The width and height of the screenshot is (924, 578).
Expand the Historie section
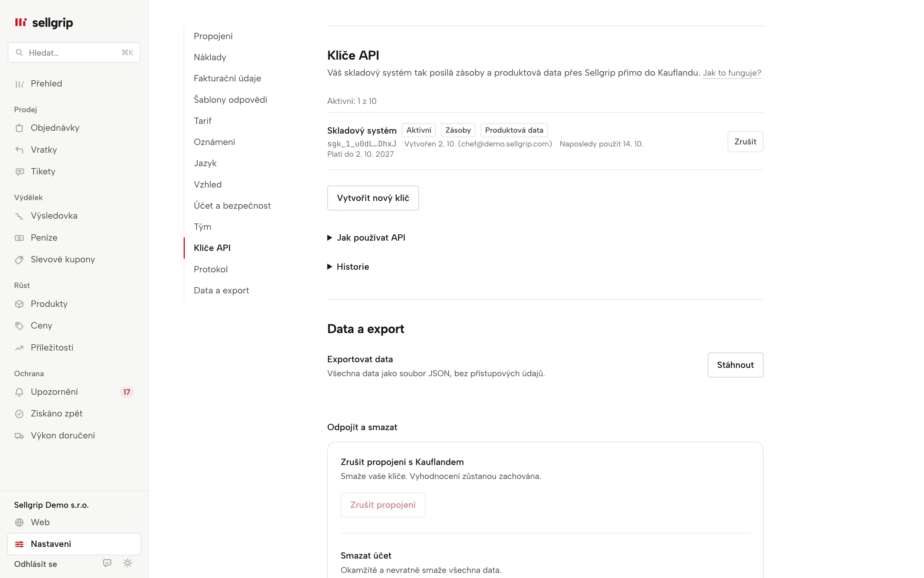pos(348,267)
